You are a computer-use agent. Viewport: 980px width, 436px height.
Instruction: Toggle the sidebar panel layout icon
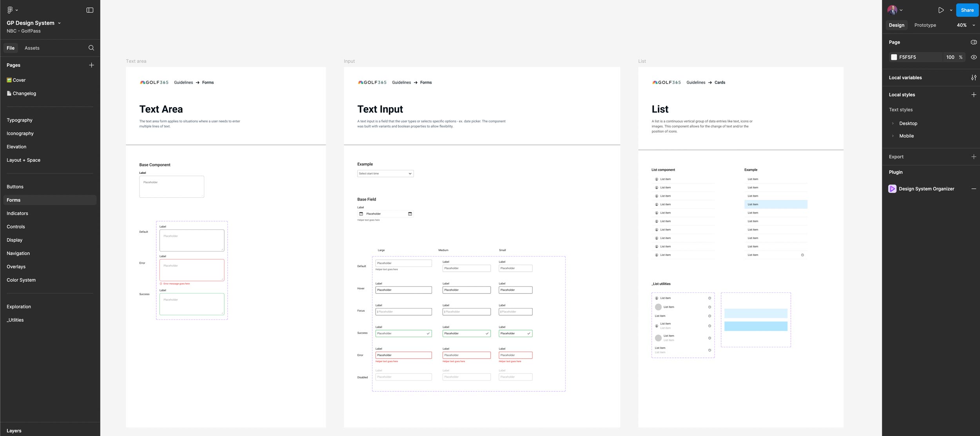(x=90, y=10)
